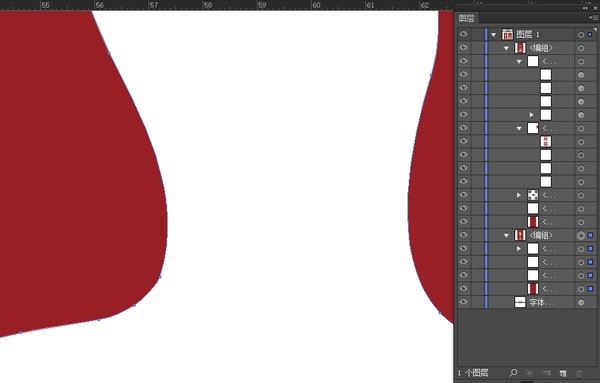
Task: Click the make clipping mask icon
Action: (529, 373)
